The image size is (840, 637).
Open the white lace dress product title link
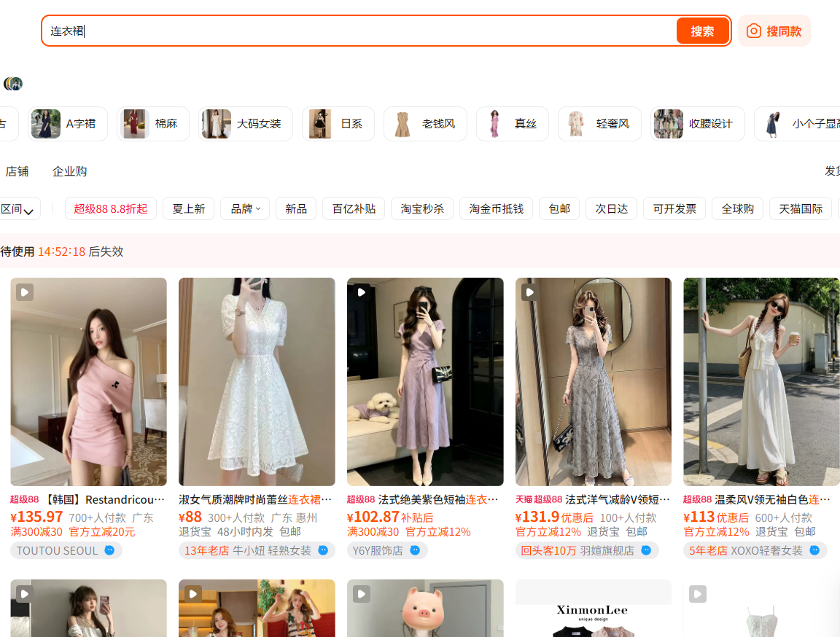pos(255,499)
